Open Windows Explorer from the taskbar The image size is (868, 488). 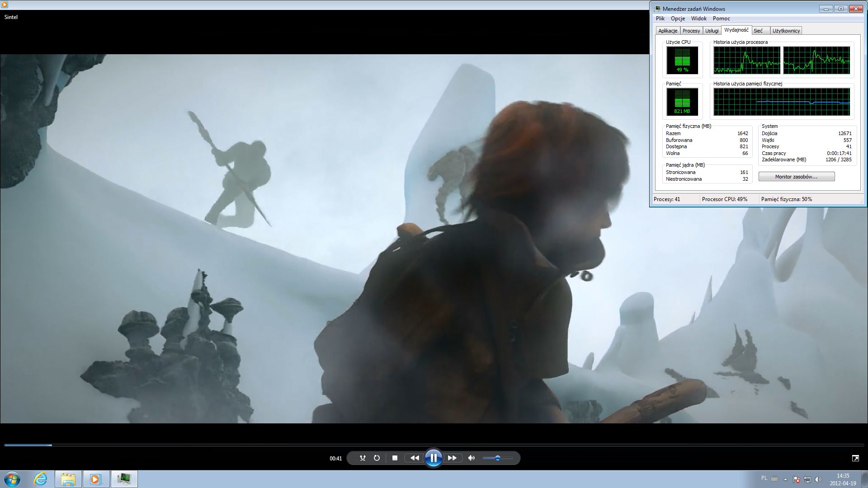click(x=68, y=479)
